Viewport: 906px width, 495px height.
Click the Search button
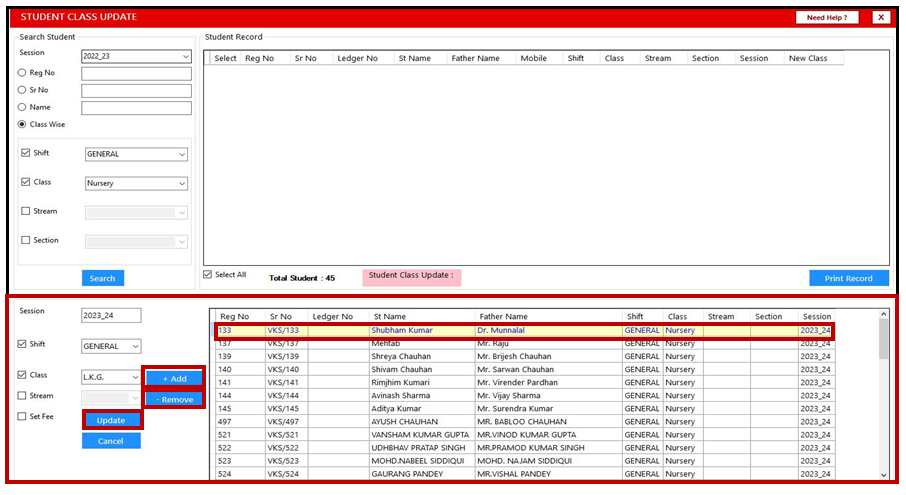(103, 278)
